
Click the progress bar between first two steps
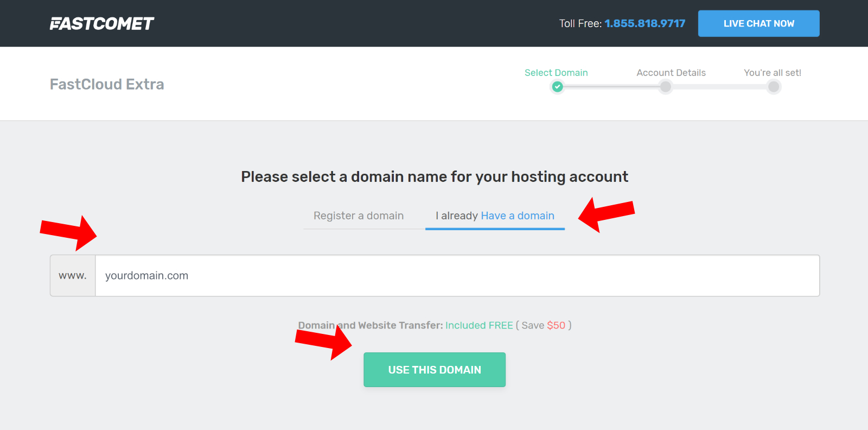tap(611, 87)
